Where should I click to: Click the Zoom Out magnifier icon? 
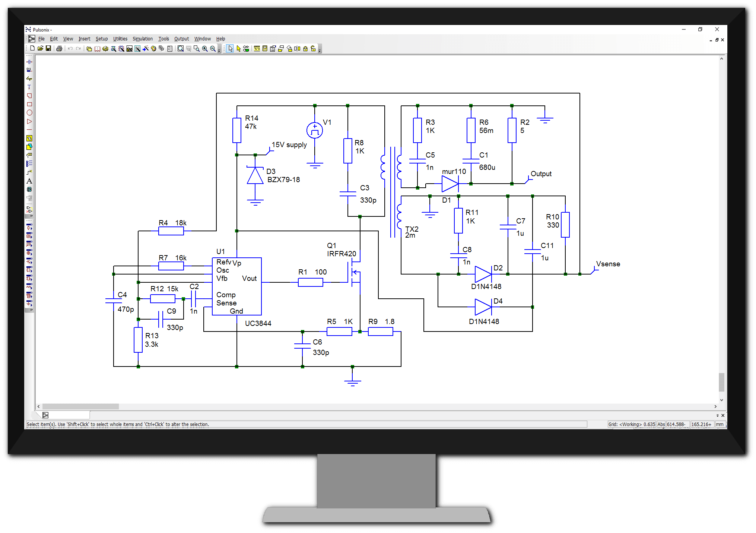[213, 48]
